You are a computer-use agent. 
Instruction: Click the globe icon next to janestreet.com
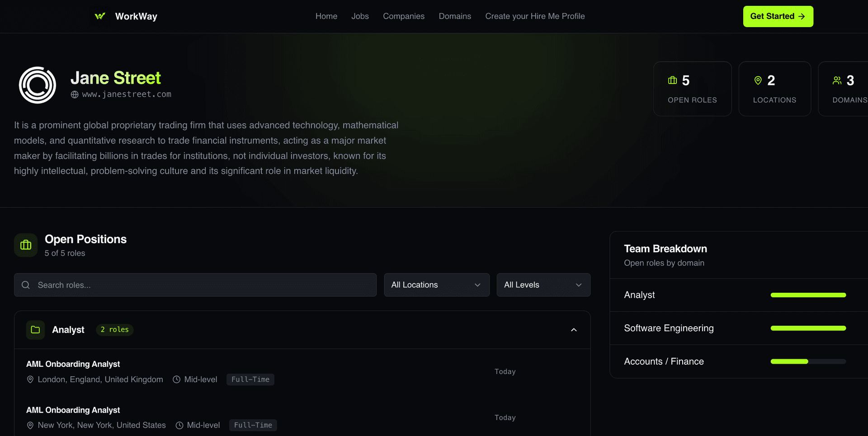pyautogui.click(x=74, y=95)
